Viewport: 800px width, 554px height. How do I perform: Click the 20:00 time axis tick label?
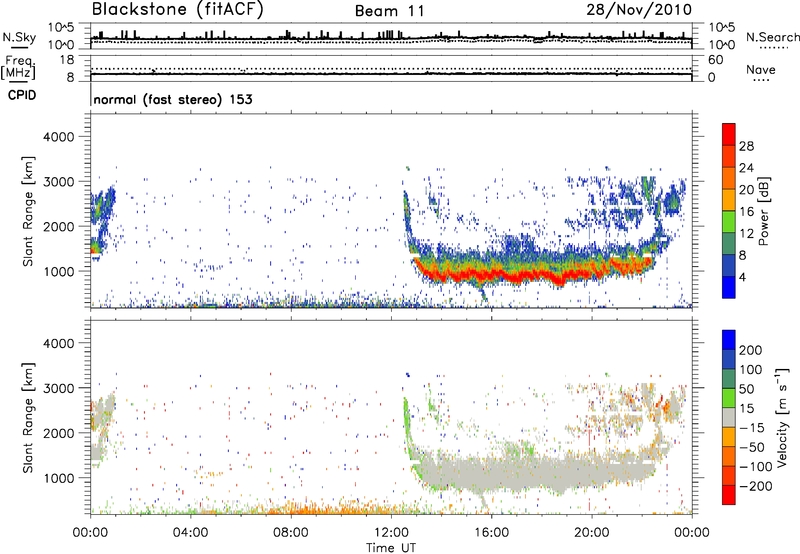pos(592,532)
